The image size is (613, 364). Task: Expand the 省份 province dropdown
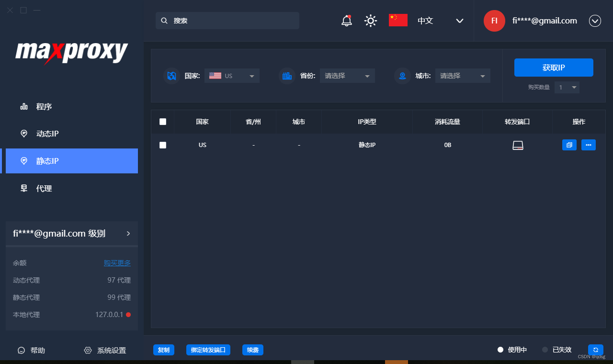[347, 75]
